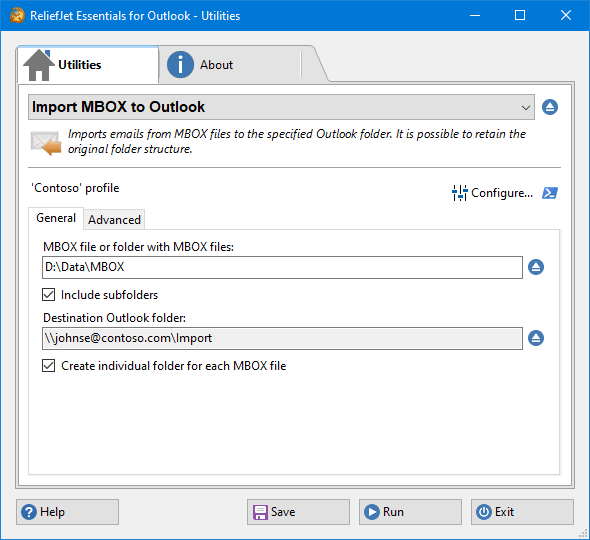This screenshot has height=540, width=590.
Task: Click the blue info icon on About tab
Action: pos(180,65)
